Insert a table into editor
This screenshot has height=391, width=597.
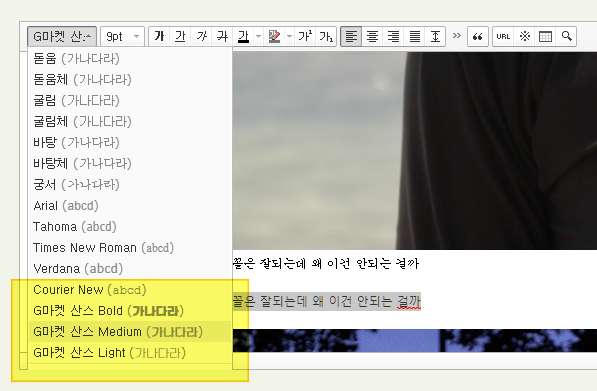[545, 37]
